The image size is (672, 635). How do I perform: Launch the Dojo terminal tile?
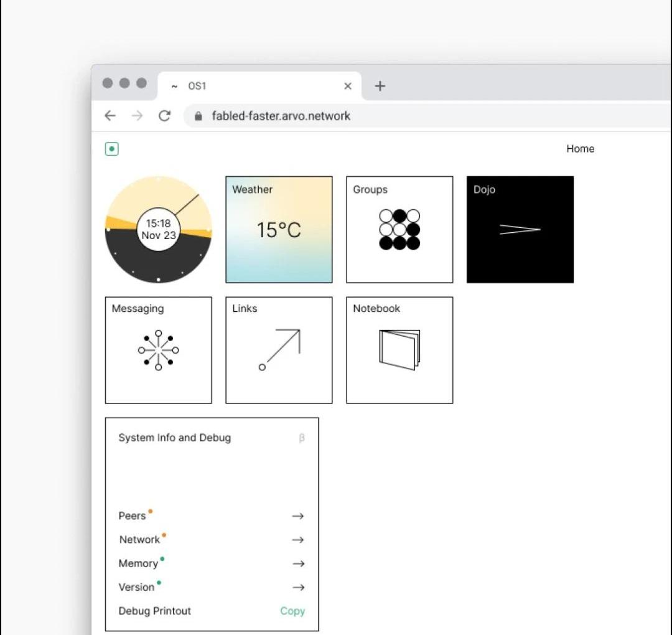[x=520, y=229]
